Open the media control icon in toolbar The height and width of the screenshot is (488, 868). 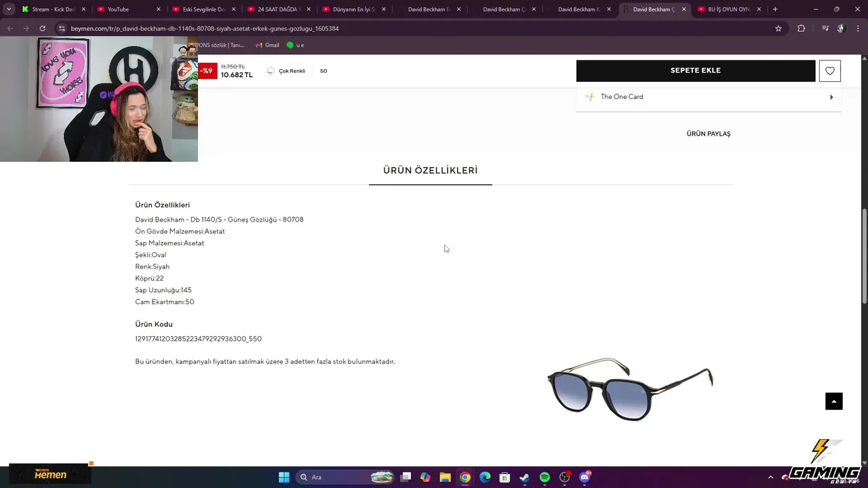tap(825, 28)
